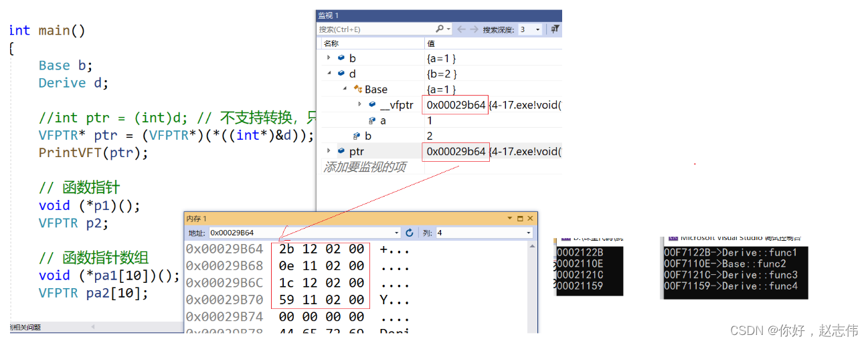Click console address 0002122B in left console
The height and width of the screenshot is (343, 868).
tap(580, 253)
